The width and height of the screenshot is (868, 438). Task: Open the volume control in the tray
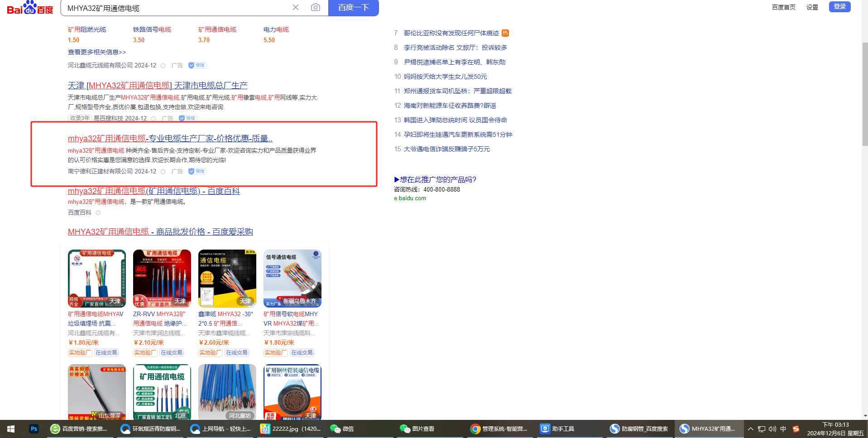pyautogui.click(x=772, y=429)
